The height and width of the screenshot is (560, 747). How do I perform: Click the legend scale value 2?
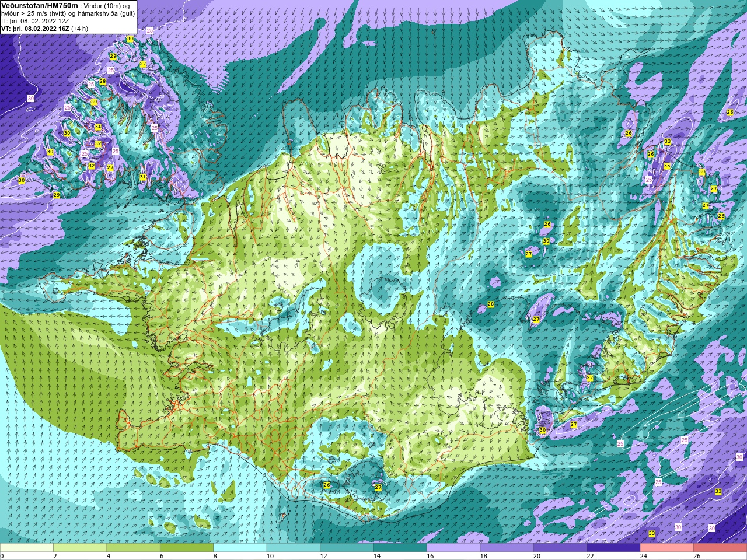(x=55, y=556)
